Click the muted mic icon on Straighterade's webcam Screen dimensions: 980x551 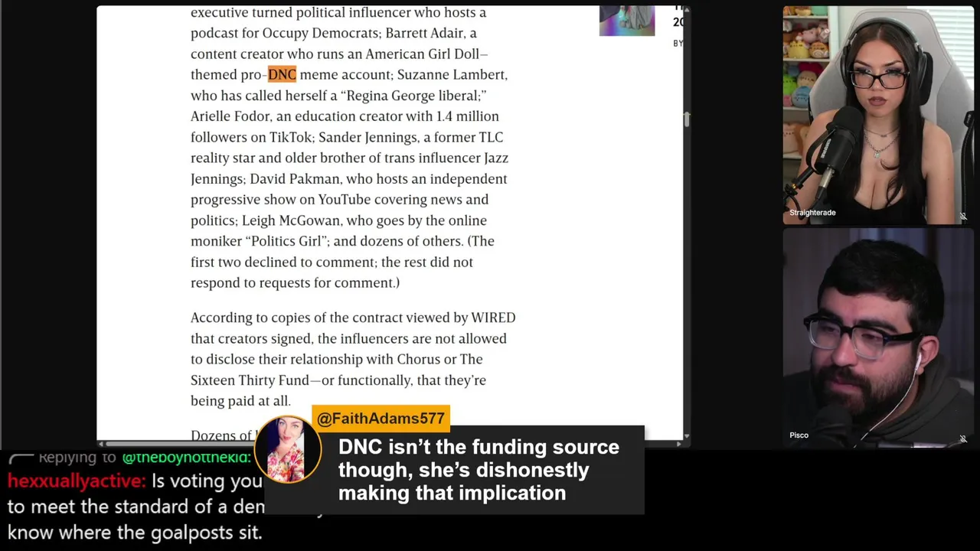[963, 217]
